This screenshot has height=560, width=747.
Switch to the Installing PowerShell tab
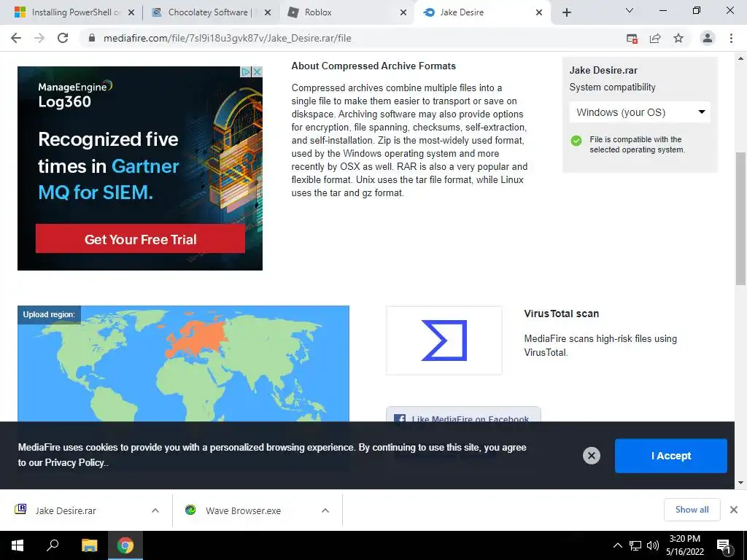point(71,12)
